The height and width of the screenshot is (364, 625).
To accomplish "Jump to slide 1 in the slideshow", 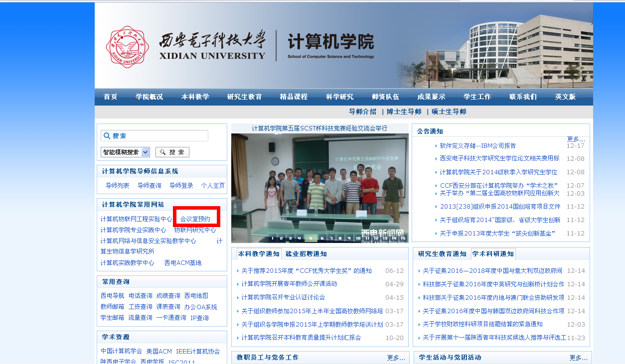I will (274, 238).
